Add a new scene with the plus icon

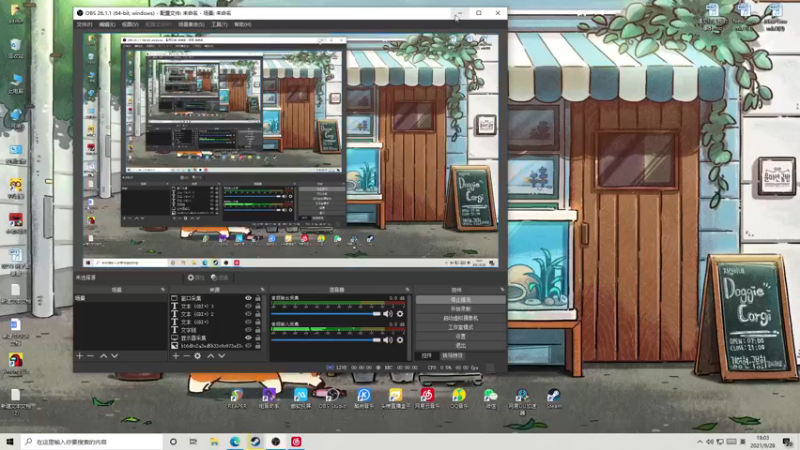click(x=80, y=356)
